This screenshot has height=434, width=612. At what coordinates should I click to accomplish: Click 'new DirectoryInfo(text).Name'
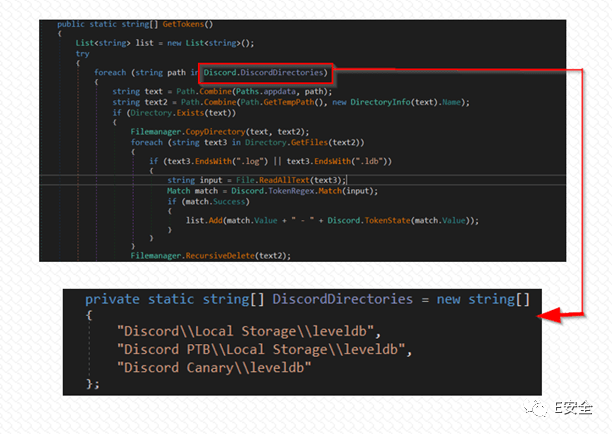(x=397, y=102)
